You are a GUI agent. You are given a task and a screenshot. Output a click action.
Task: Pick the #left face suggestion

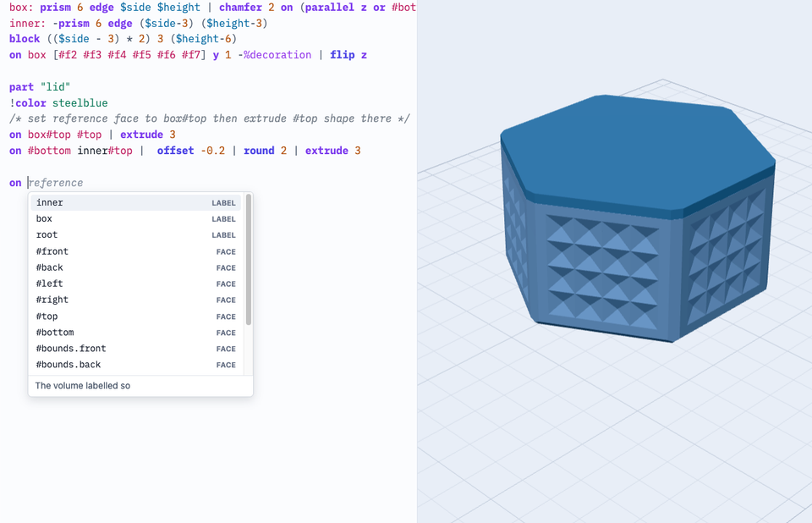[x=135, y=284]
